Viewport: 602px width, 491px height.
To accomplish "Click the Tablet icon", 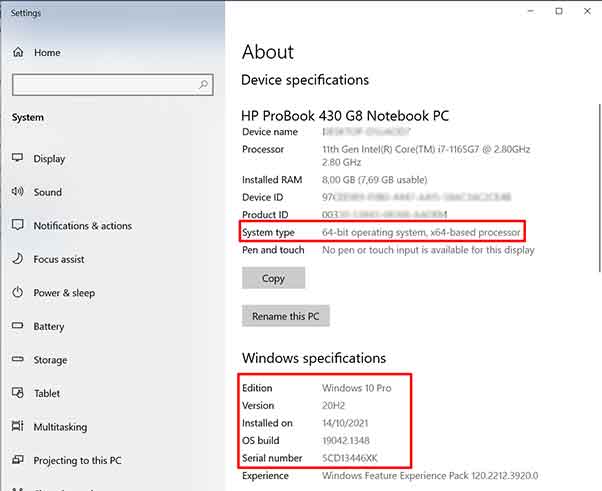I will point(18,393).
